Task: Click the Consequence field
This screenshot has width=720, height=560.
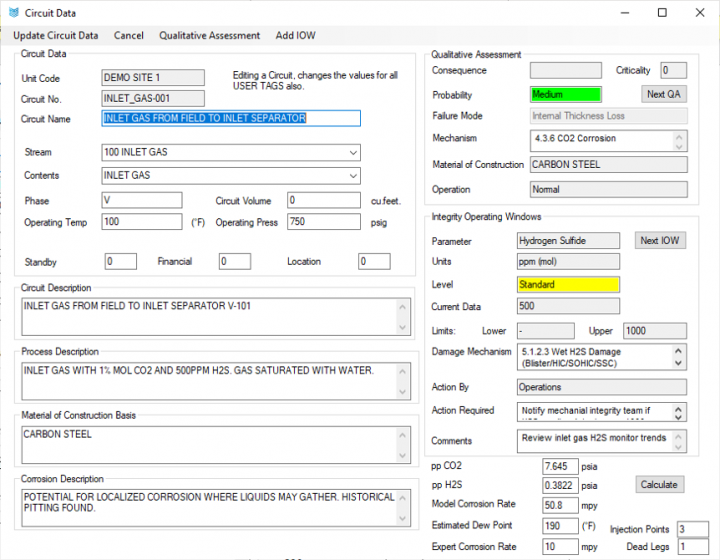Action: (566, 71)
